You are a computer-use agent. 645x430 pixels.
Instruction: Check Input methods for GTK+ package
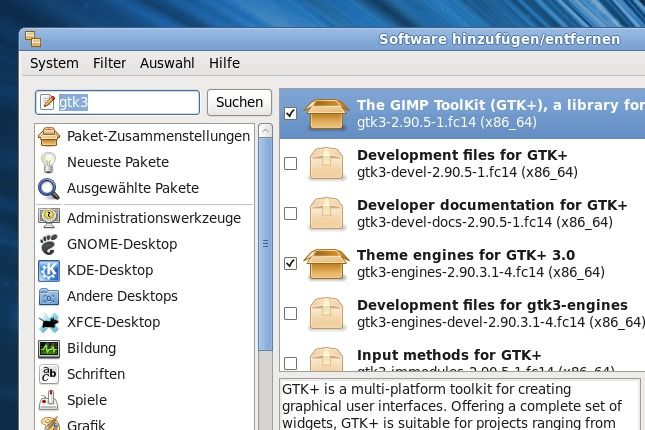click(x=290, y=363)
